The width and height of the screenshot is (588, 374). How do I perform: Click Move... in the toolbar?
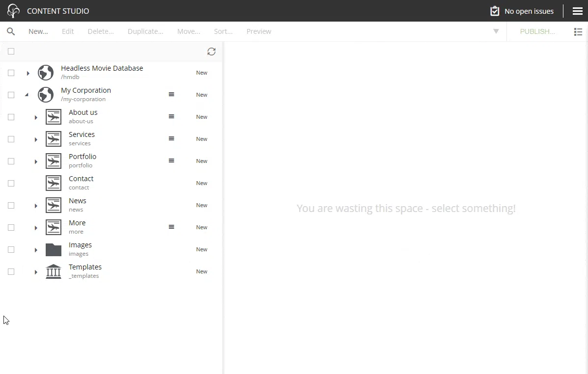189,31
